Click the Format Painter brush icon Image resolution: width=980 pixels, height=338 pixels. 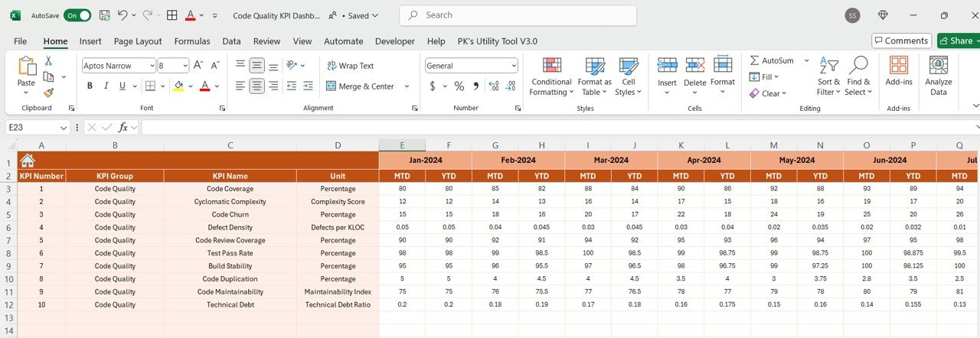point(48,93)
